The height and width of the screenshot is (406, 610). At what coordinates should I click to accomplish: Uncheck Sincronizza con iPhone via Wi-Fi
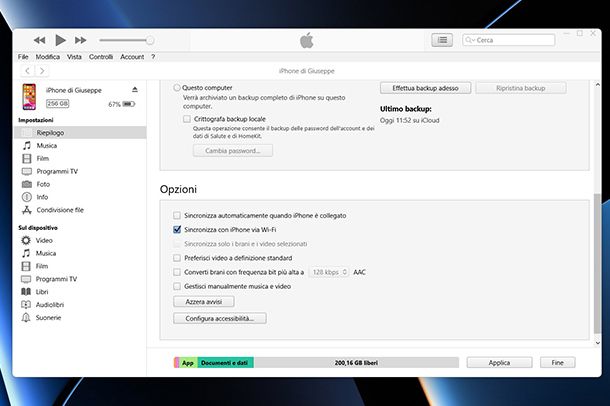(x=177, y=229)
